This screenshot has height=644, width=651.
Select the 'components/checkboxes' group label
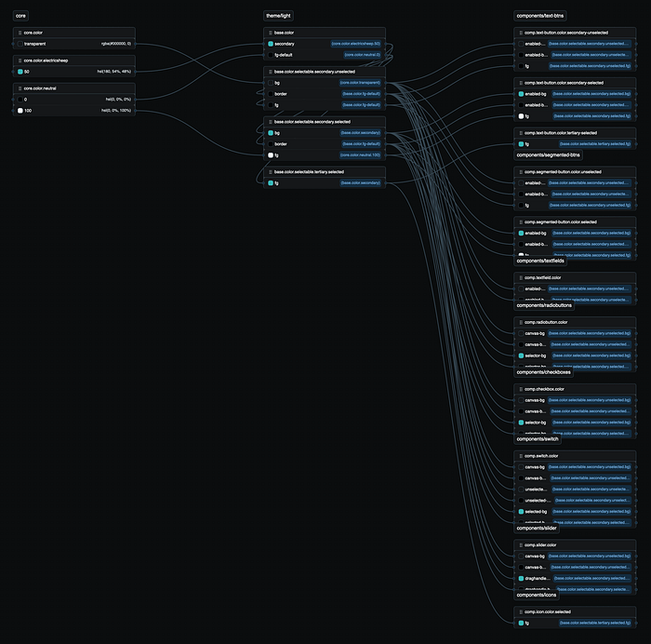[x=543, y=372]
